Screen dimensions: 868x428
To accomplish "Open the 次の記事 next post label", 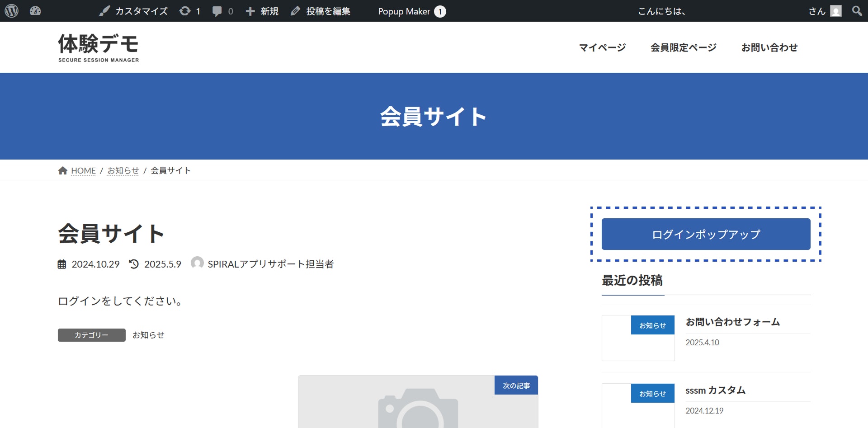I will (x=516, y=385).
